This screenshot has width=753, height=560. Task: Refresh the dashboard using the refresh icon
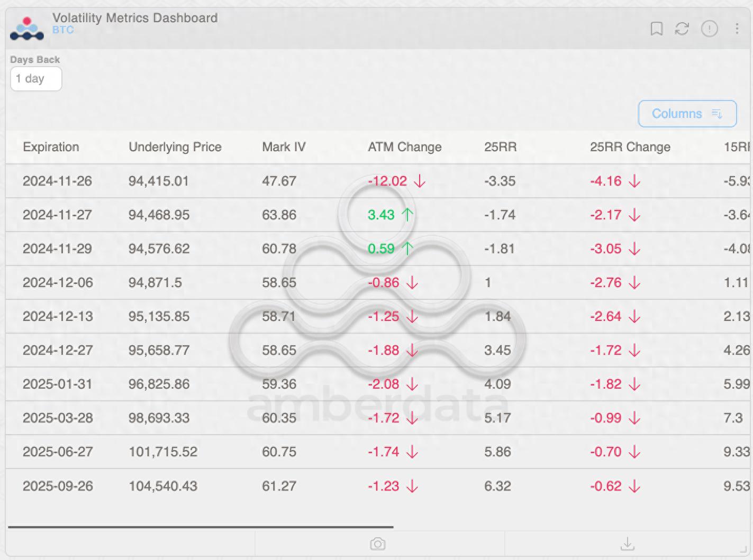click(x=682, y=29)
